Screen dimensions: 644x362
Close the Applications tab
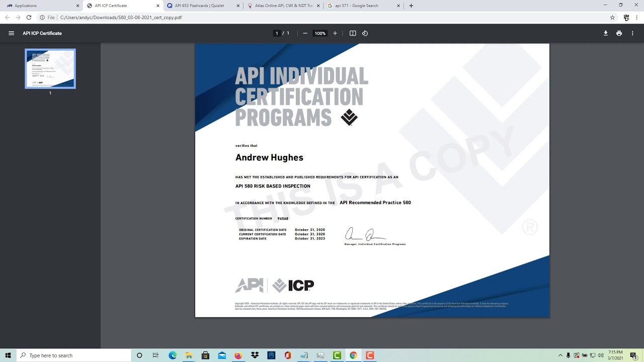pos(77,6)
